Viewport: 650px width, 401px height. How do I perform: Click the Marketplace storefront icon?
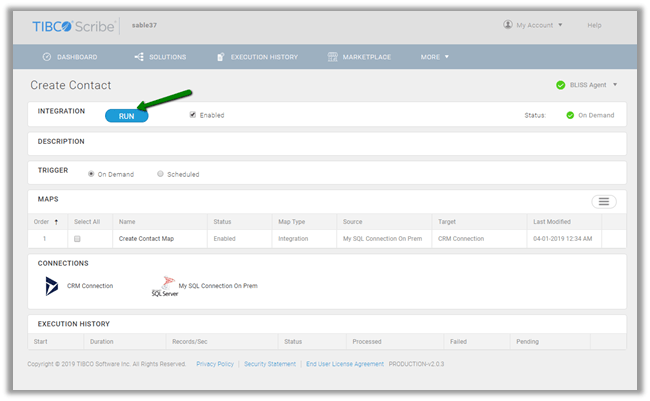click(332, 57)
